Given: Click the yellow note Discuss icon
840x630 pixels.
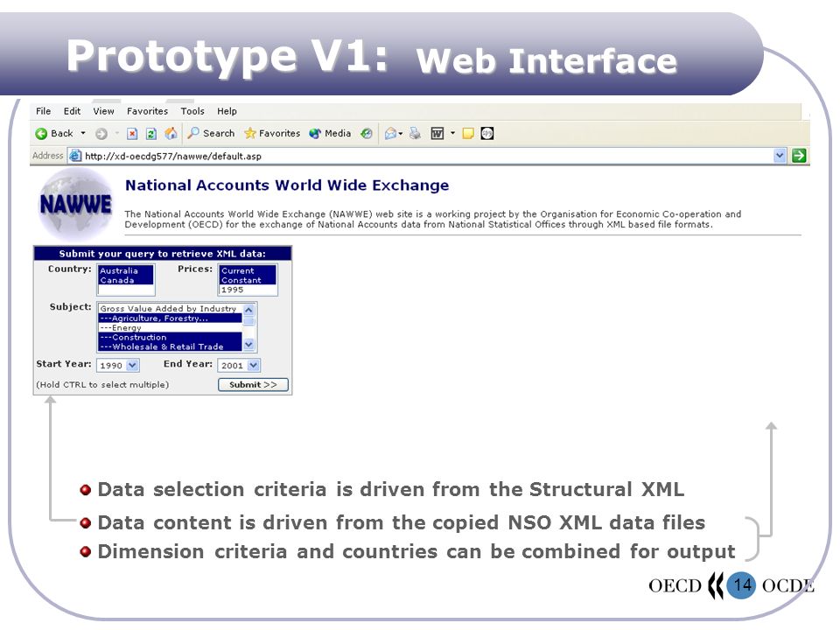Looking at the screenshot, I should pyautogui.click(x=468, y=133).
